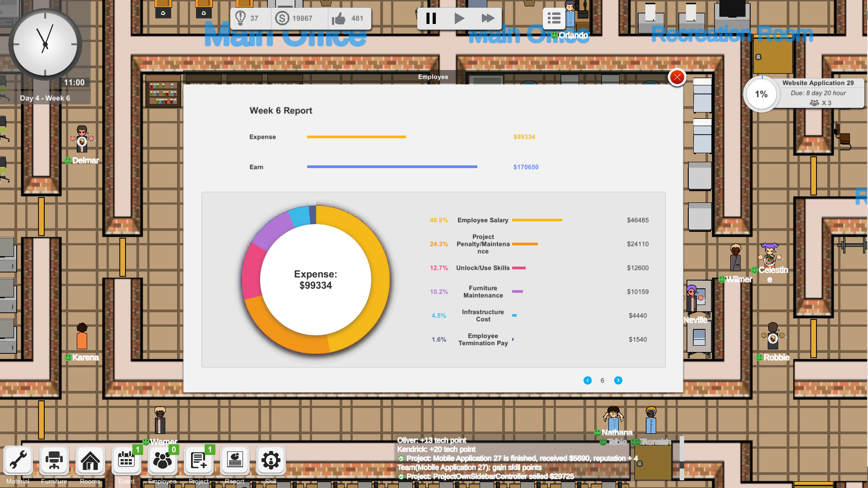Open the Rooms builder
The image size is (868, 488).
tap(90, 461)
